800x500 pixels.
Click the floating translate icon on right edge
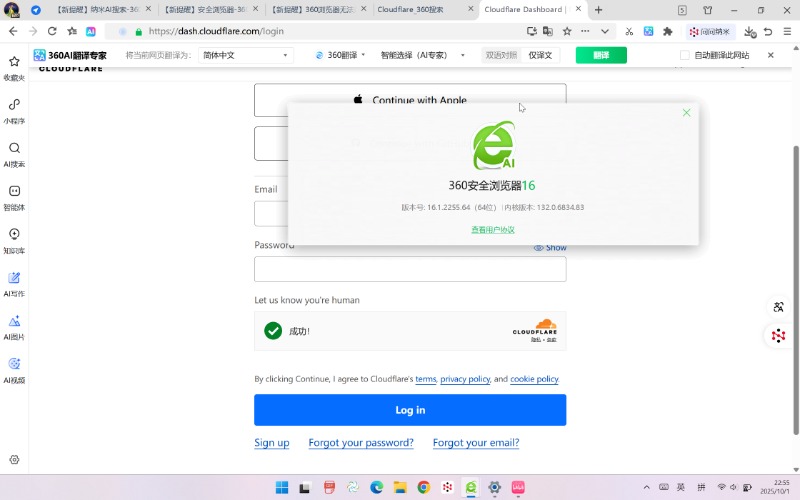[x=778, y=307]
